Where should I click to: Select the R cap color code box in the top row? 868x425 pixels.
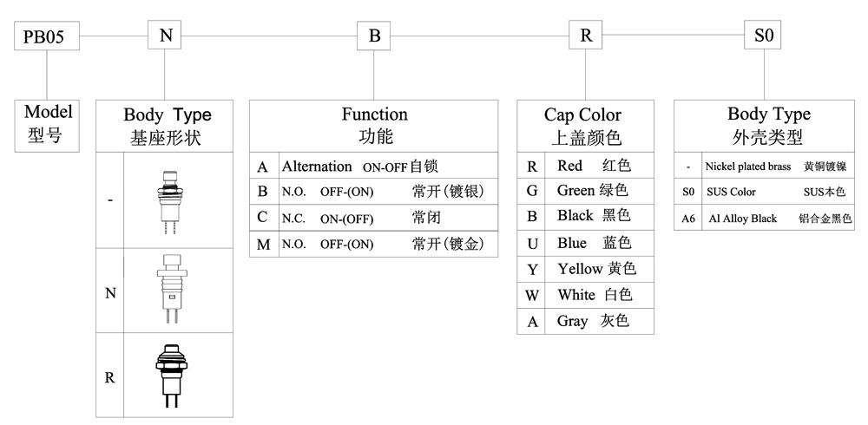click(x=586, y=36)
